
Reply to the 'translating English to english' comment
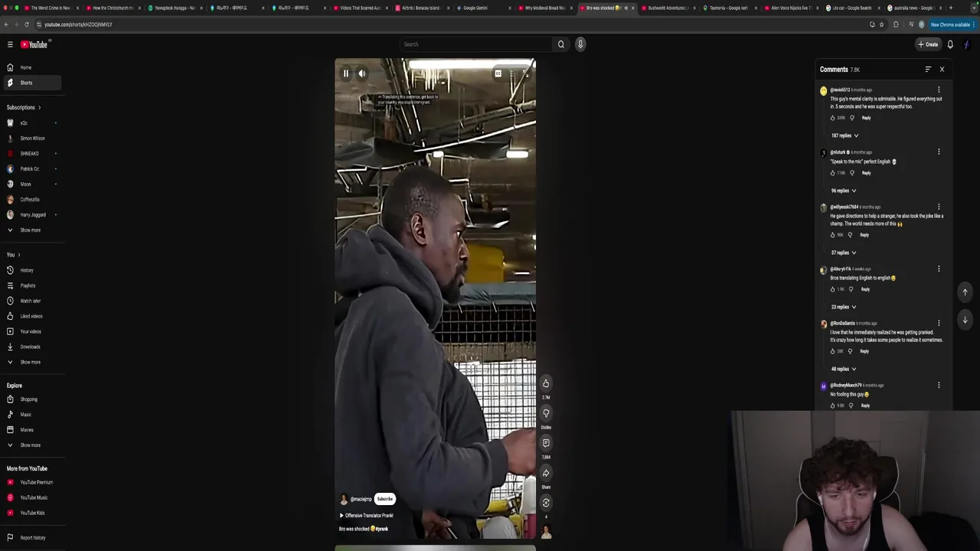click(865, 289)
